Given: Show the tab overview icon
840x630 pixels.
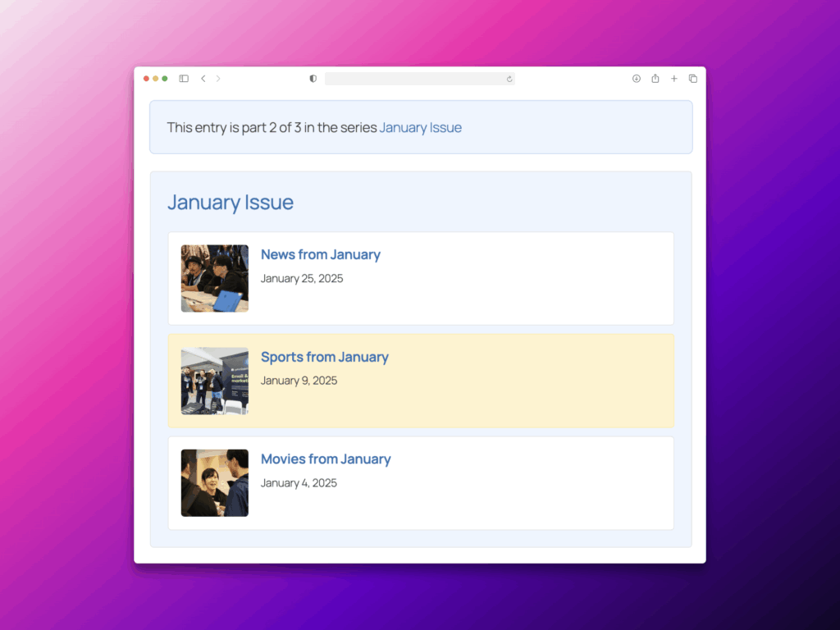Looking at the screenshot, I should pos(693,79).
